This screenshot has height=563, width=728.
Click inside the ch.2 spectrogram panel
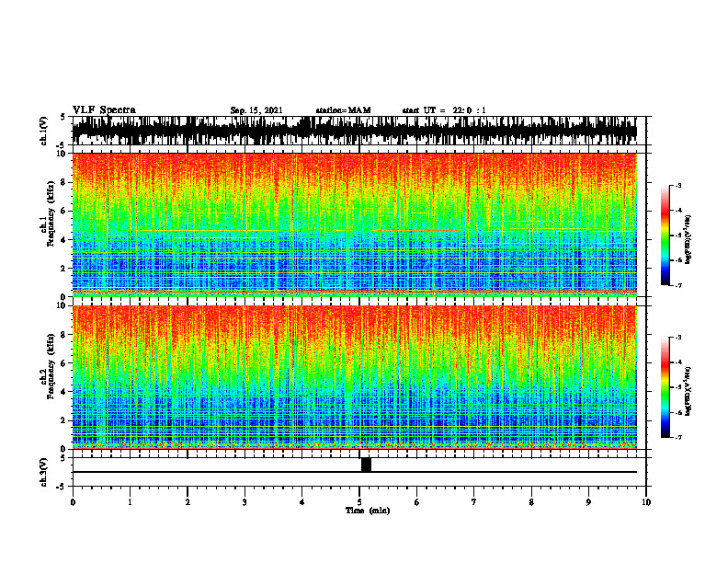click(x=354, y=377)
